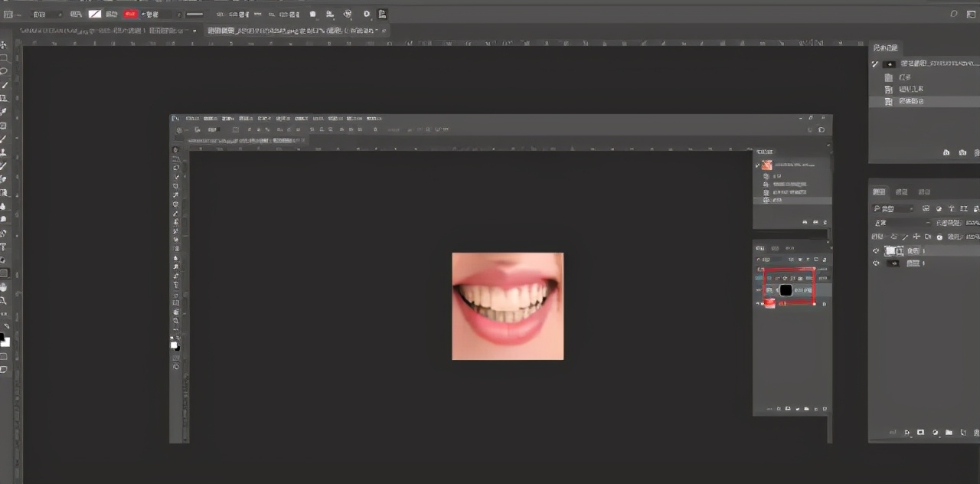
Task: Click the Add layer mask icon
Action: 920,433
